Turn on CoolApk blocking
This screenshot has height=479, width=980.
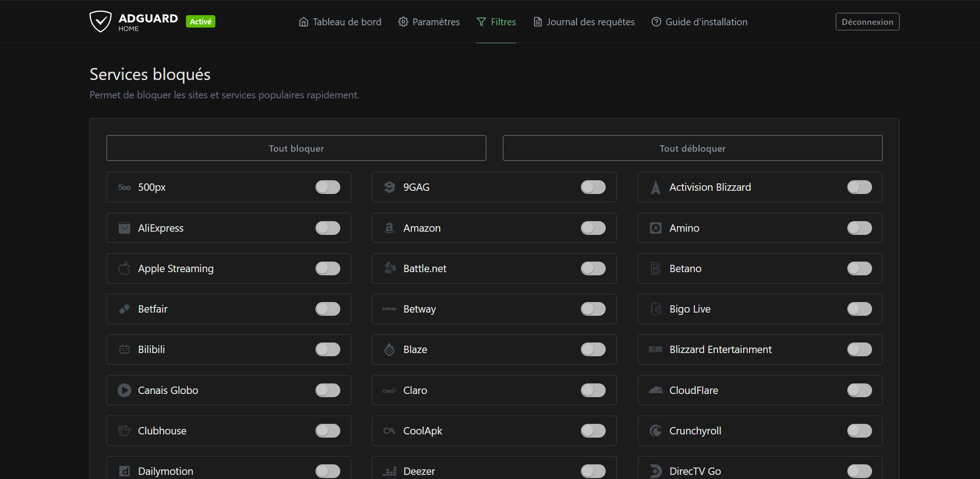click(x=593, y=431)
